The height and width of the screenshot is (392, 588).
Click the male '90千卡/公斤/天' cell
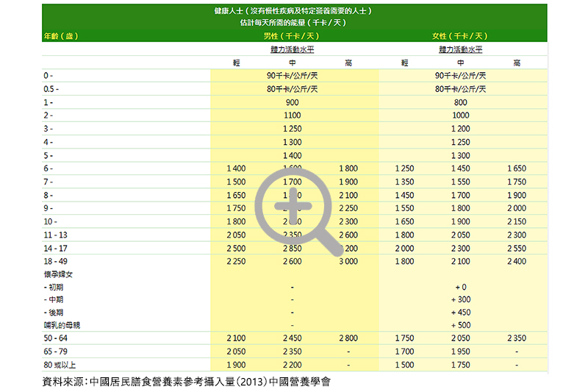point(292,76)
